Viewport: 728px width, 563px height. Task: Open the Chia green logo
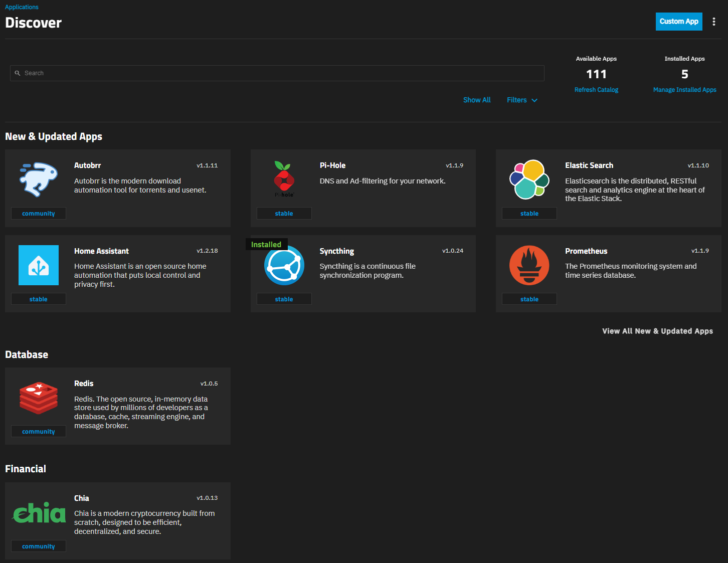39,513
